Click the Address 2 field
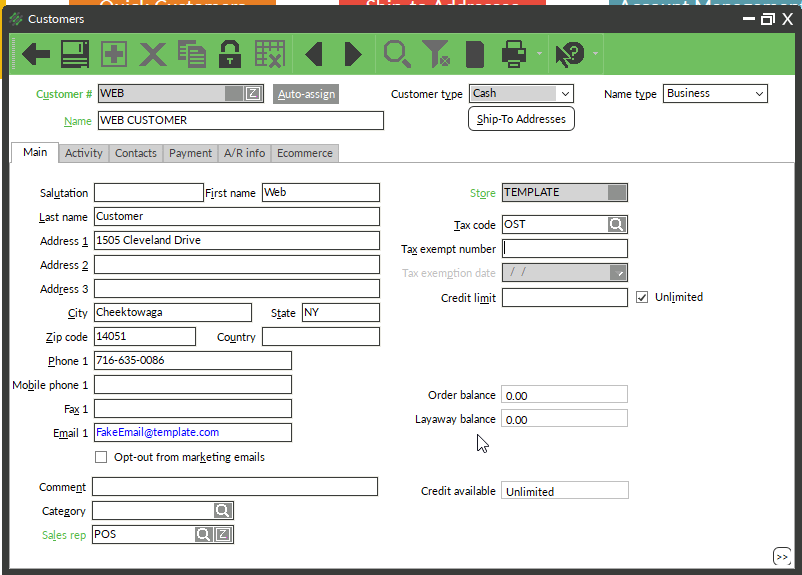This screenshot has width=802, height=575. 237,264
